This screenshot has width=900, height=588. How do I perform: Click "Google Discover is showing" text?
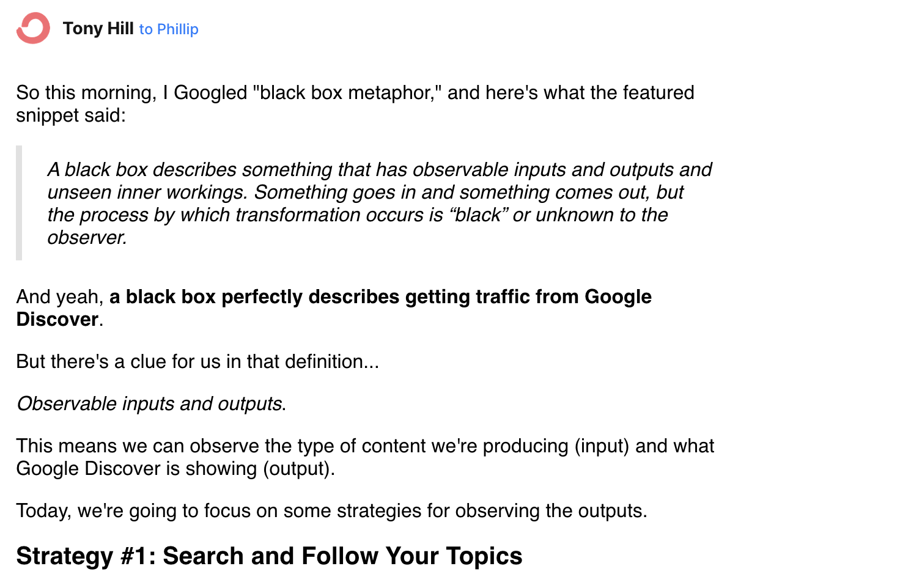[x=136, y=469]
